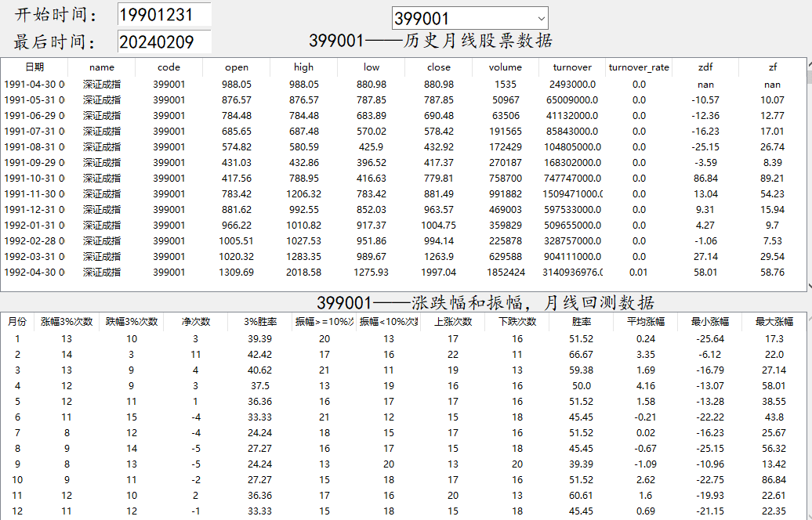Click the 最大涨幅 value 43.8
812x520 pixels.
click(x=774, y=417)
